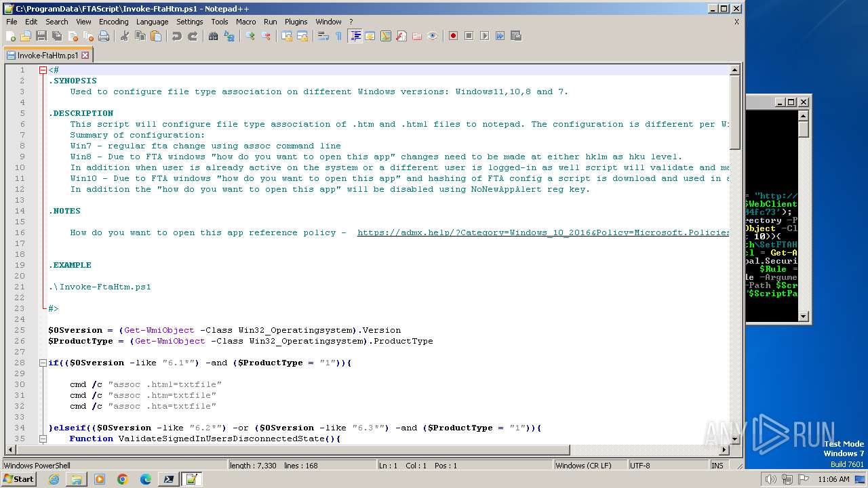Image resolution: width=868 pixels, height=488 pixels.
Task: Click the Windows Start button
Action: pos(19,479)
